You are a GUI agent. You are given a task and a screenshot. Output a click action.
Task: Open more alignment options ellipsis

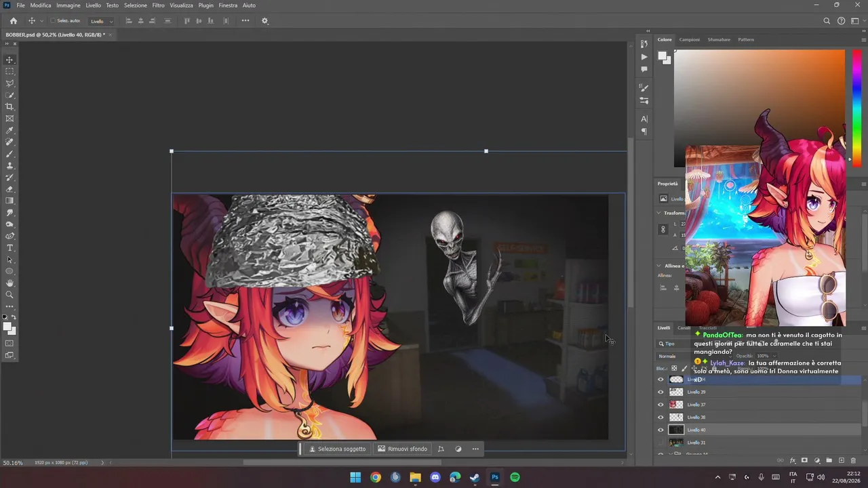pos(245,21)
